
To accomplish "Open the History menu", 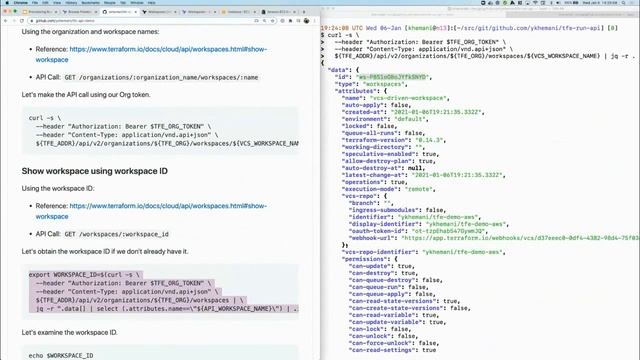I will pos(71,2).
